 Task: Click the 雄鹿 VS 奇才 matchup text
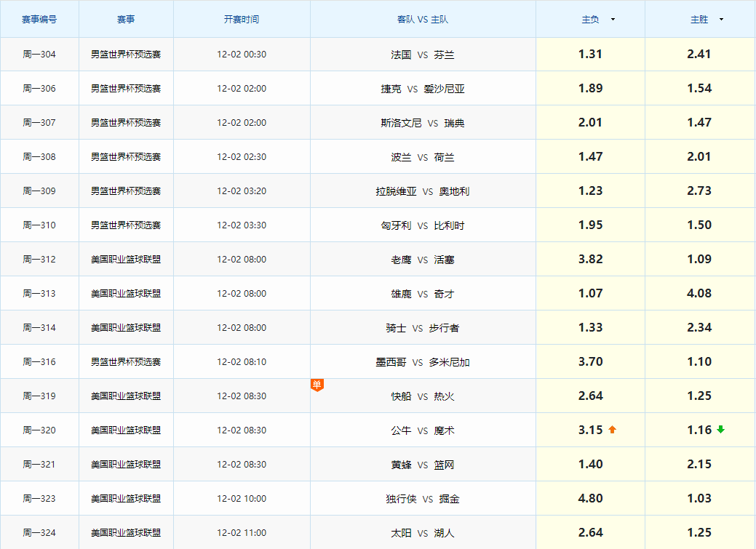click(423, 294)
